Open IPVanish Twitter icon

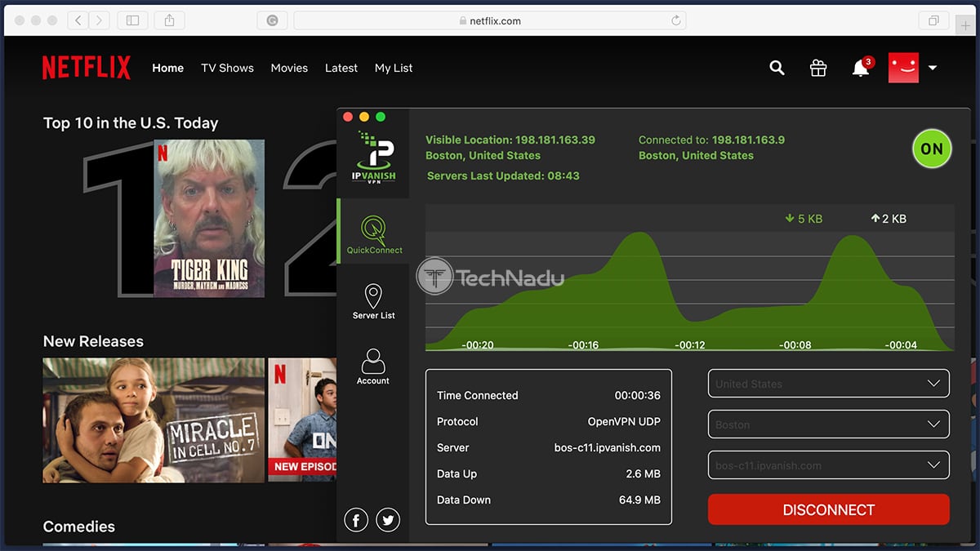coord(388,520)
